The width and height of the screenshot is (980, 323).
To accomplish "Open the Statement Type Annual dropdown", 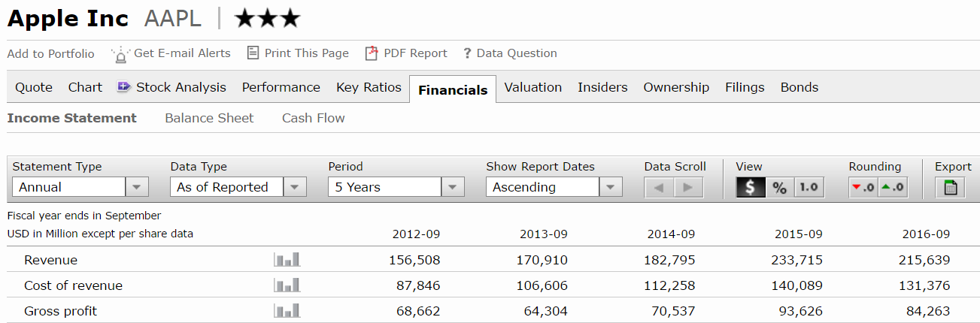I will 80,187.
